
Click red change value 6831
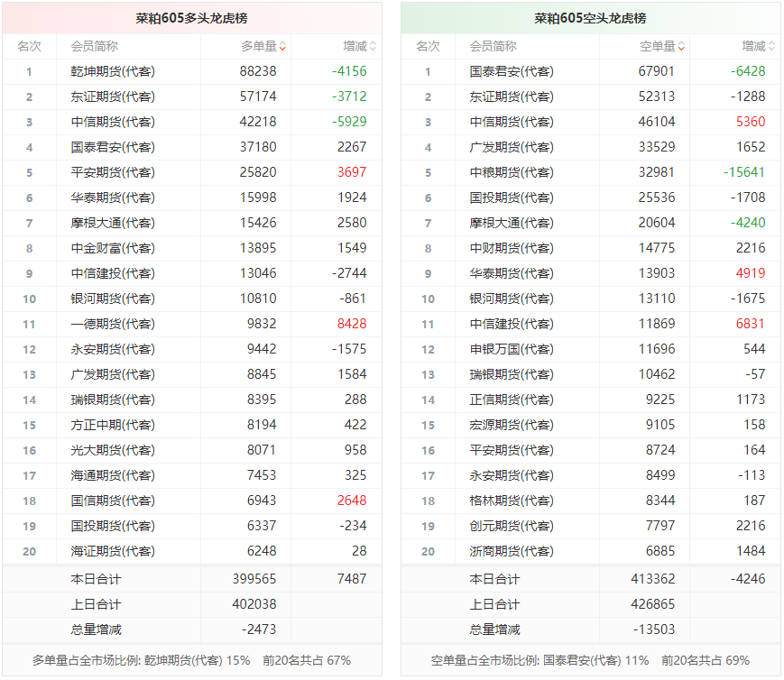click(x=751, y=324)
